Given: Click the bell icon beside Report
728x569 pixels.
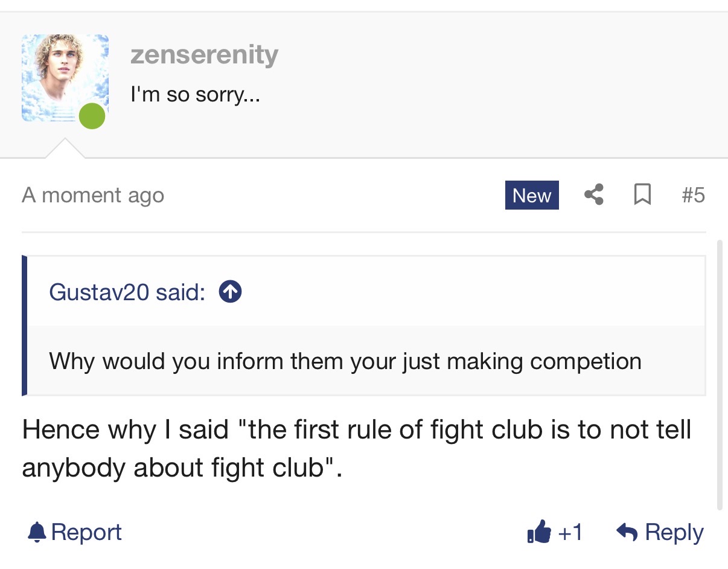Looking at the screenshot, I should click(x=37, y=532).
